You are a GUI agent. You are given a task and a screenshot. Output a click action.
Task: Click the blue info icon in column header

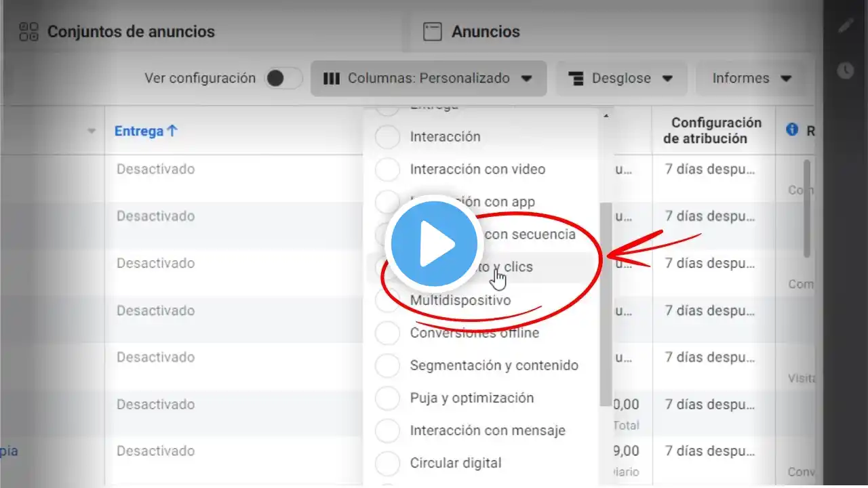coord(792,129)
